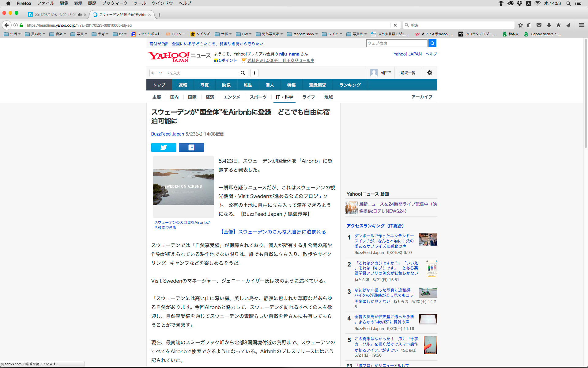Expand the 生活 bookmarks folder

(x=12, y=34)
